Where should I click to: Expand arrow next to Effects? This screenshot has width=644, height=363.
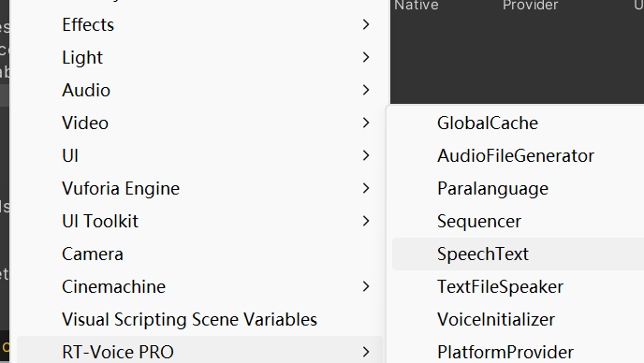tap(366, 24)
